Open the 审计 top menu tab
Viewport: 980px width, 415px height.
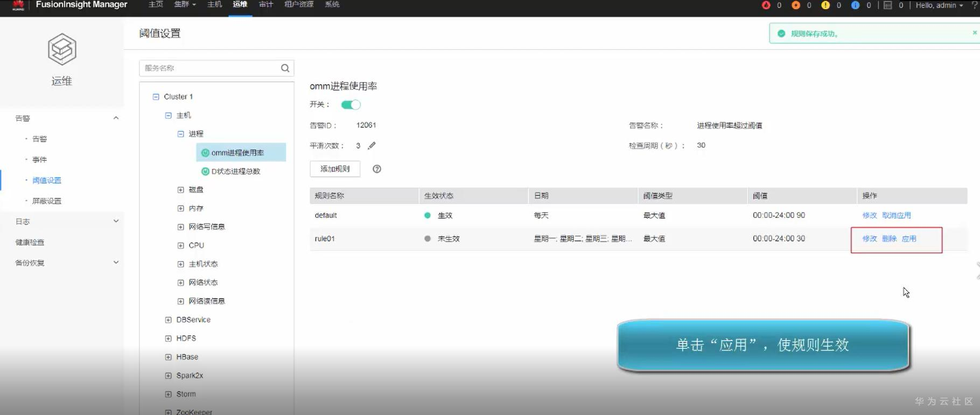coord(266,5)
